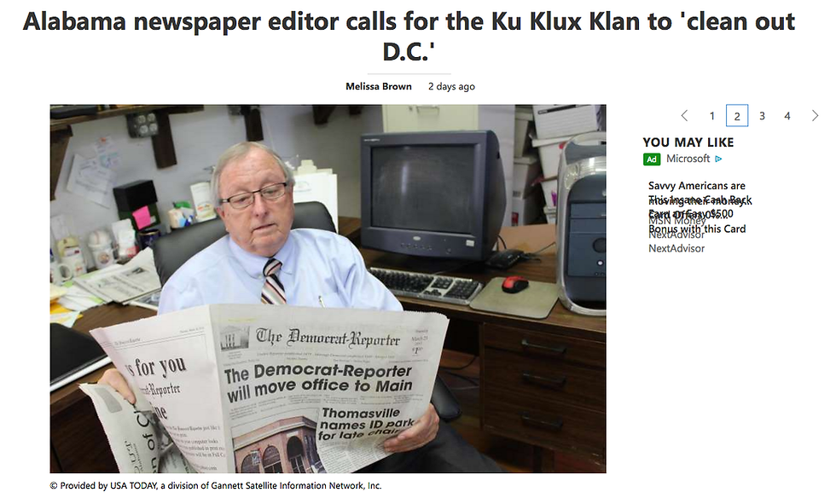Image resolution: width=836 pixels, height=504 pixels.
Task: Go to previous page using left arrow
Action: click(684, 116)
